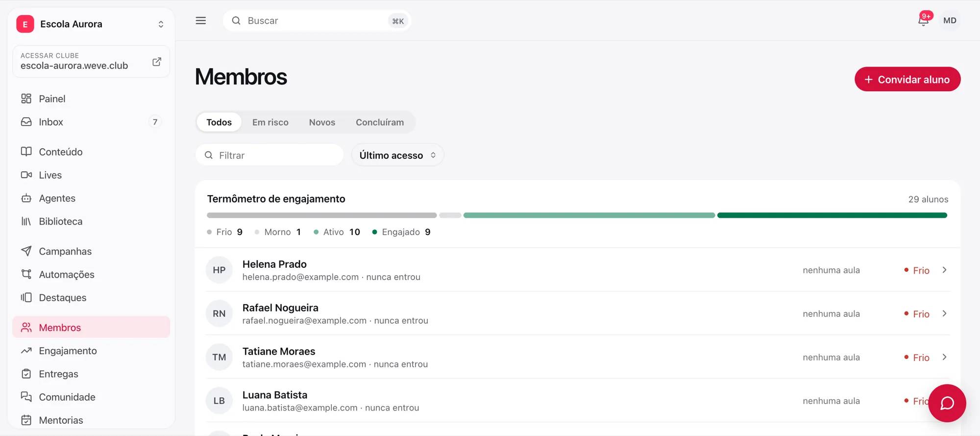Open Biblioteca section
Screen dimensions: 980x436
pyautogui.click(x=91, y=221)
